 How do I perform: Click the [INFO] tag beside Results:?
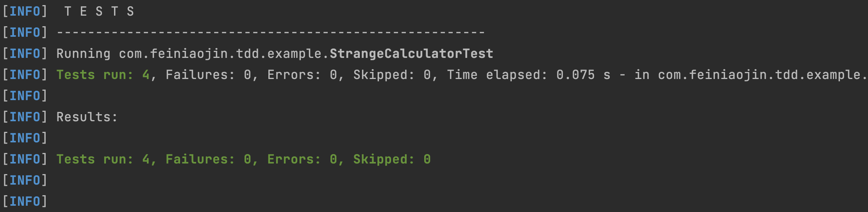(x=25, y=117)
